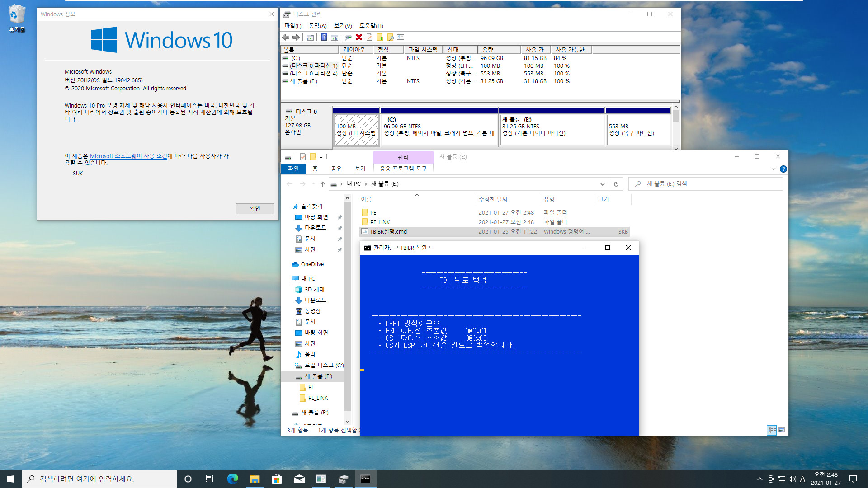
Task: Click the folder with green arrow icon
Action: point(380,38)
